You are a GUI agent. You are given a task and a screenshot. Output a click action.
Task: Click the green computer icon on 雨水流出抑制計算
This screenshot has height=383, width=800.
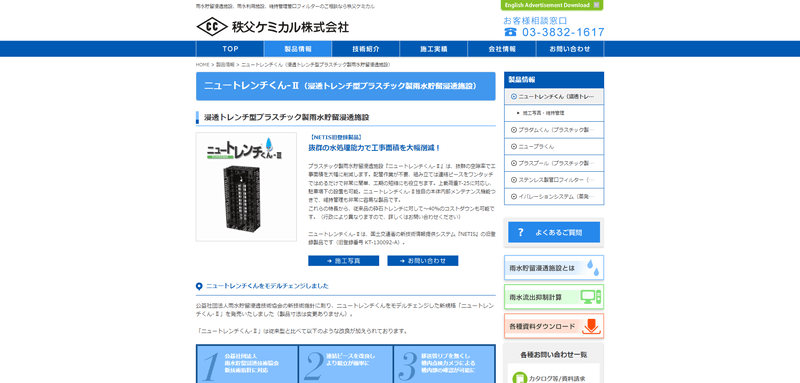[591, 297]
